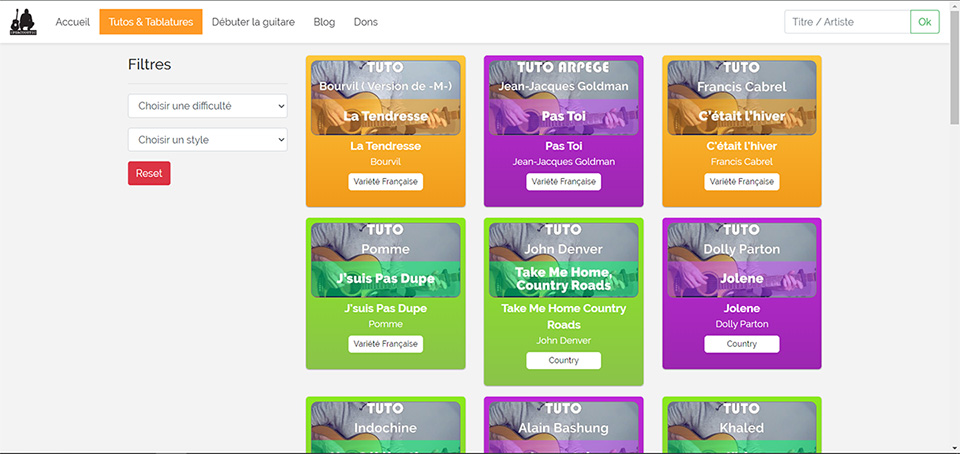960x454 pixels.
Task: Open the C'était l'hiver tutorial thumbnail
Action: [741, 98]
